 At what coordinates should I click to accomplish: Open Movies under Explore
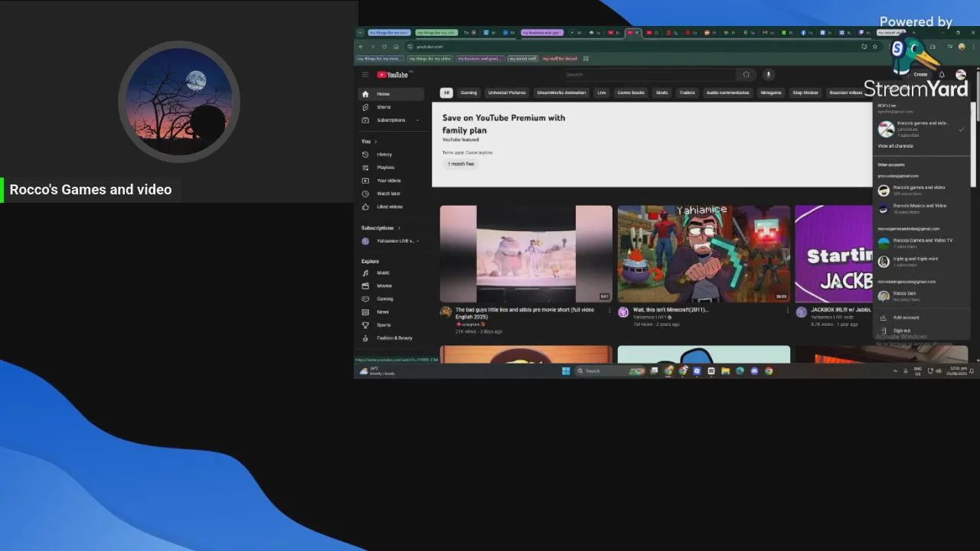[391, 285]
